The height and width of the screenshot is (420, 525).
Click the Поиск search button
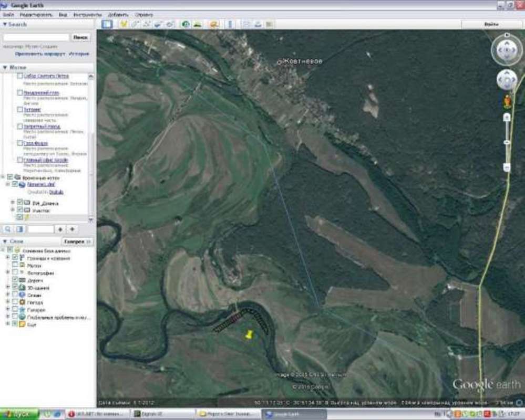click(x=80, y=38)
